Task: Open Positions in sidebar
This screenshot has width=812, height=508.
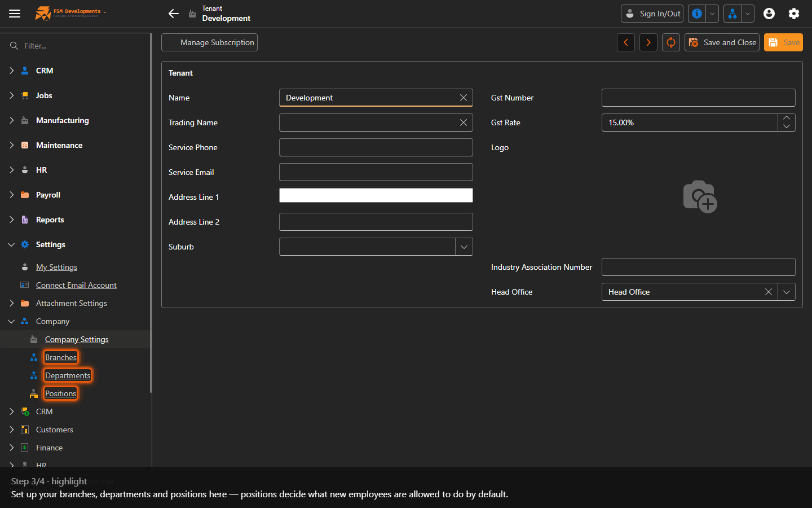Action: (60, 393)
